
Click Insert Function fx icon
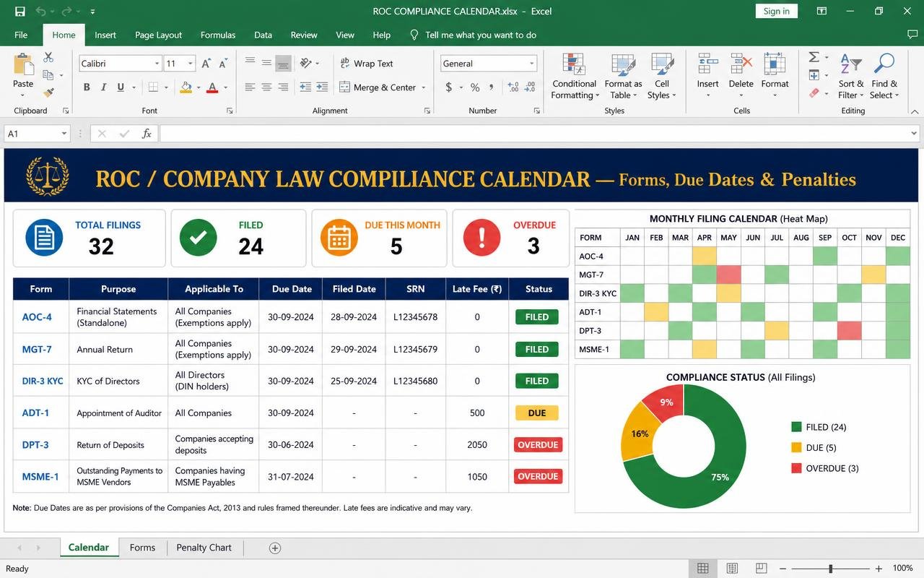[147, 134]
